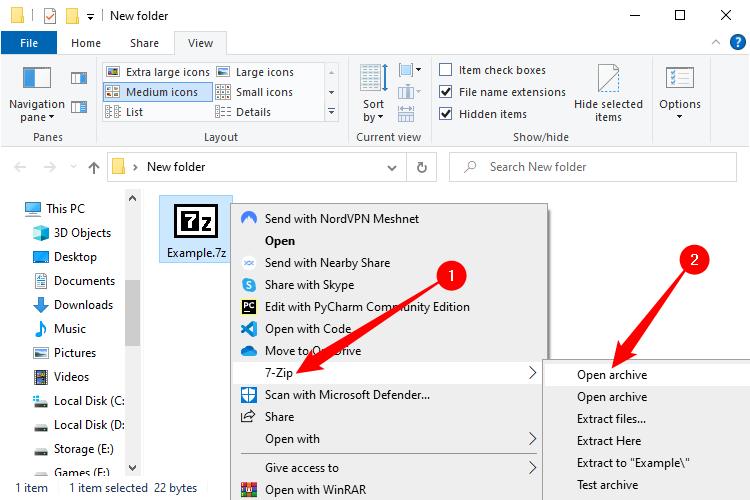
Task: Toggle the Hidden items checkbox
Action: [x=446, y=114]
